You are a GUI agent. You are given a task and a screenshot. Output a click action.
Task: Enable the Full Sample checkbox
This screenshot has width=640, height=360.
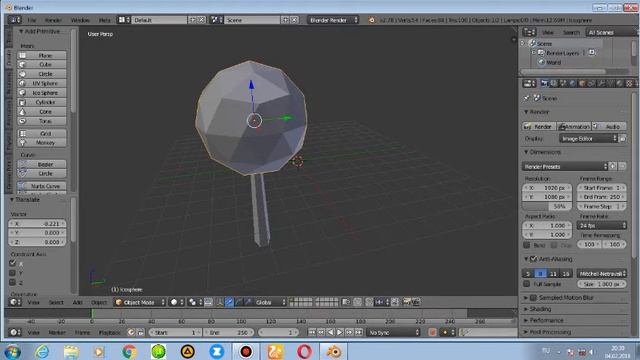click(527, 284)
